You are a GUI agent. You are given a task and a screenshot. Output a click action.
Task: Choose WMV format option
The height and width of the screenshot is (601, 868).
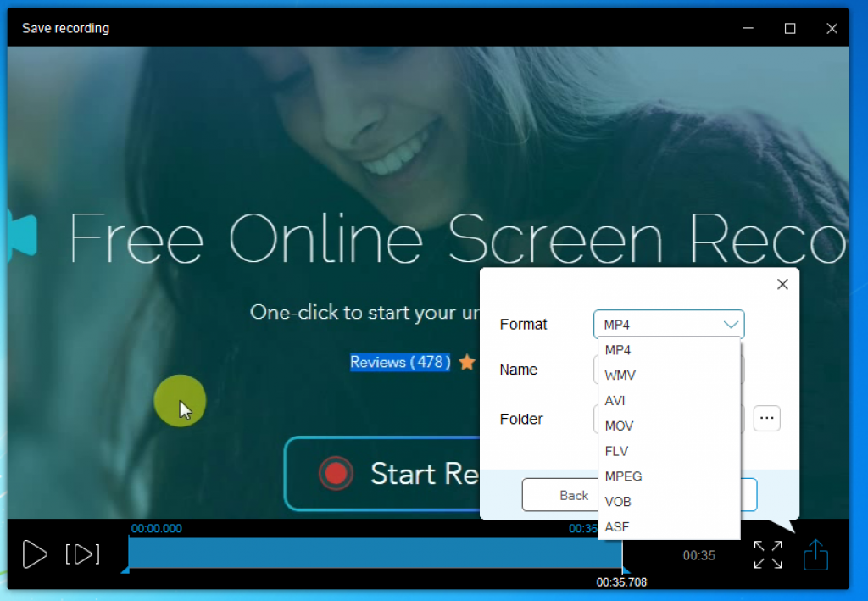tap(669, 376)
